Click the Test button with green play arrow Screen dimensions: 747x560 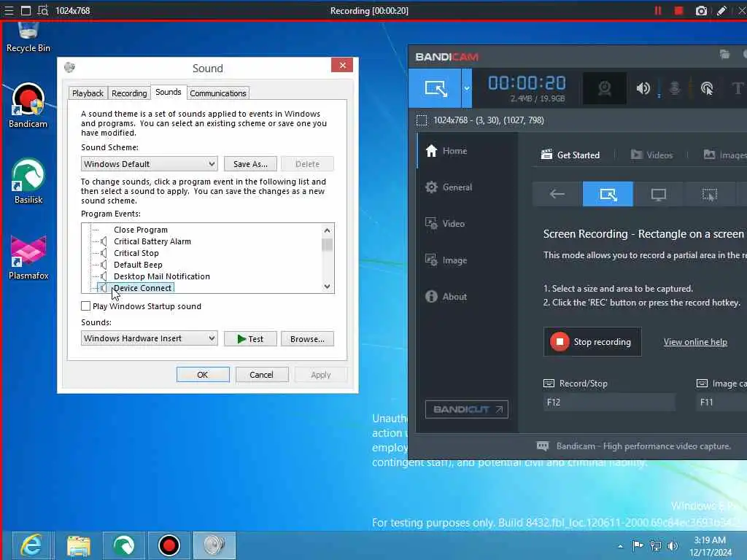tap(251, 339)
